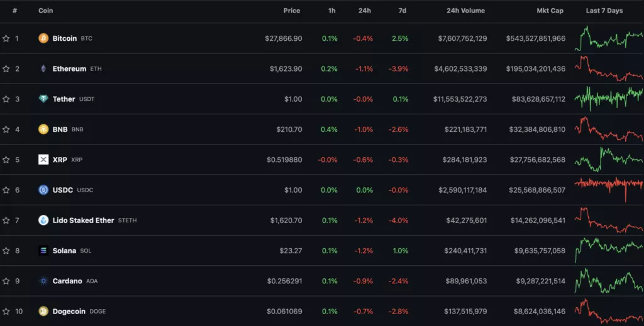The height and width of the screenshot is (326, 644).
Task: Star Lido Staked Ether row
Action: pos(6,220)
